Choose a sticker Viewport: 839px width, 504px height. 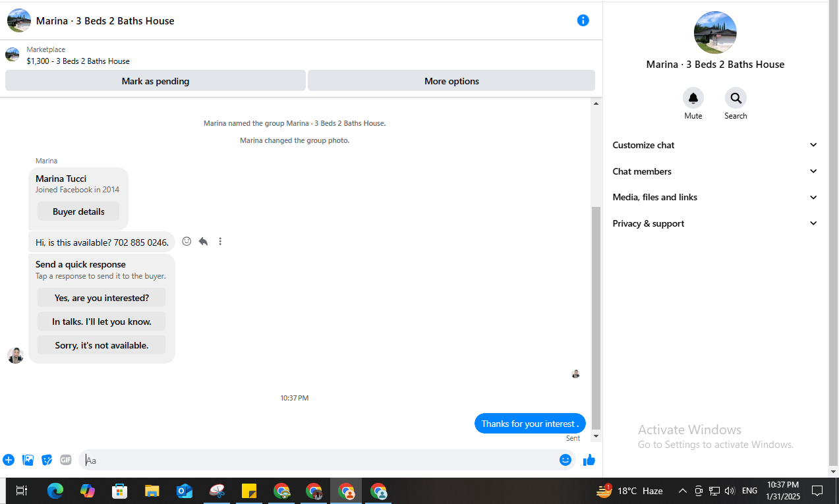pos(47,460)
